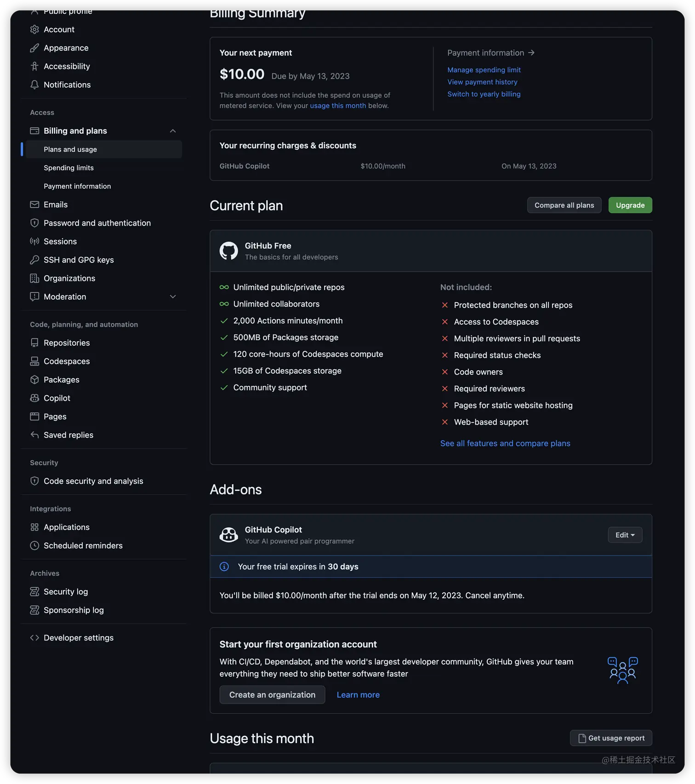
Task: Click the Account gear icon
Action: pos(34,29)
